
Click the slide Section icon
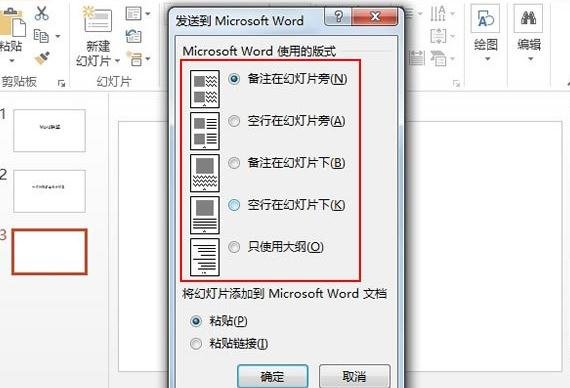point(134,59)
